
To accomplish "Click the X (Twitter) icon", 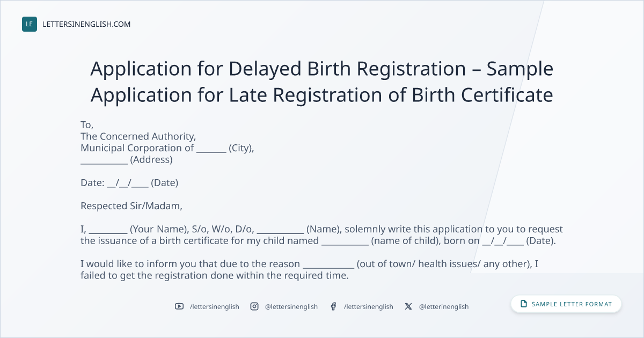I will (x=408, y=306).
